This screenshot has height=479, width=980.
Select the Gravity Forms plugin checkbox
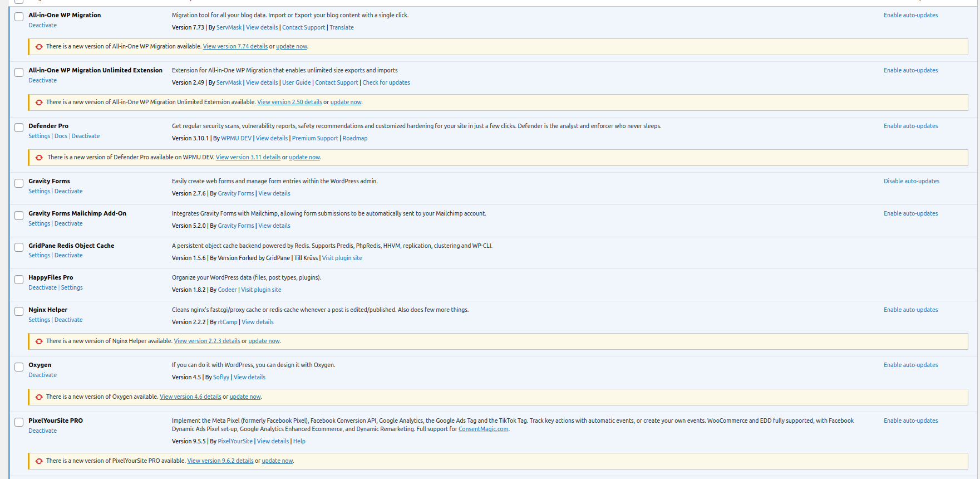tap(19, 183)
